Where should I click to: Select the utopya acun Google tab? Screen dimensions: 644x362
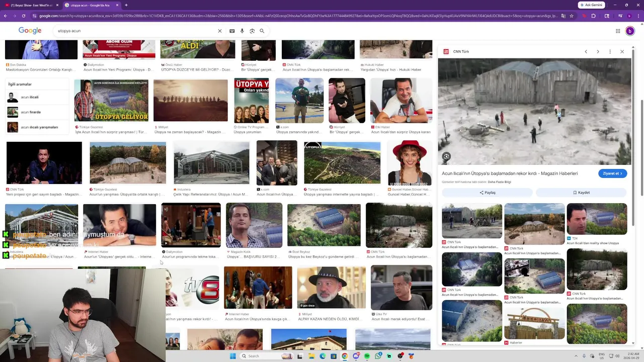click(x=91, y=5)
